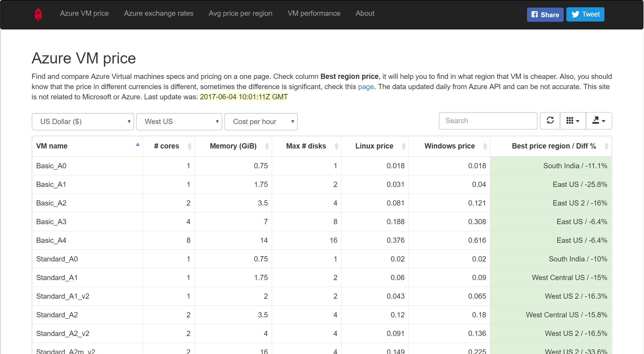This screenshot has width=644, height=354.
Task: Click Linux price 0.188 for Basic_A3
Action: coord(395,222)
